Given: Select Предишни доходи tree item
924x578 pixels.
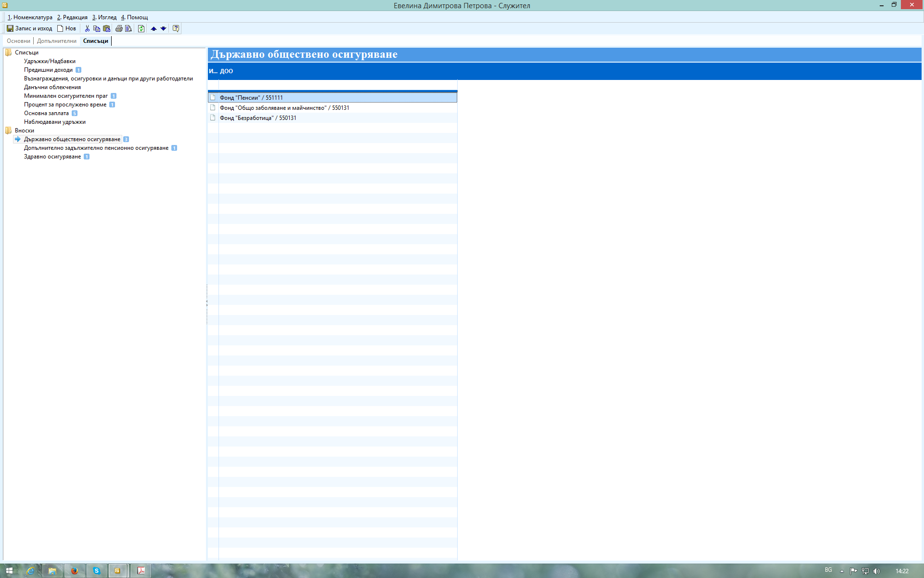Looking at the screenshot, I should [x=48, y=70].
